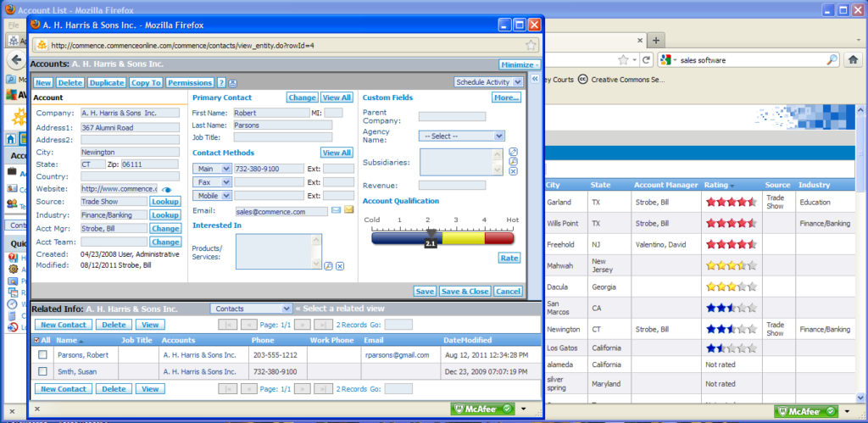
Task: Open the Agency Name Select dropdown
Action: point(462,136)
